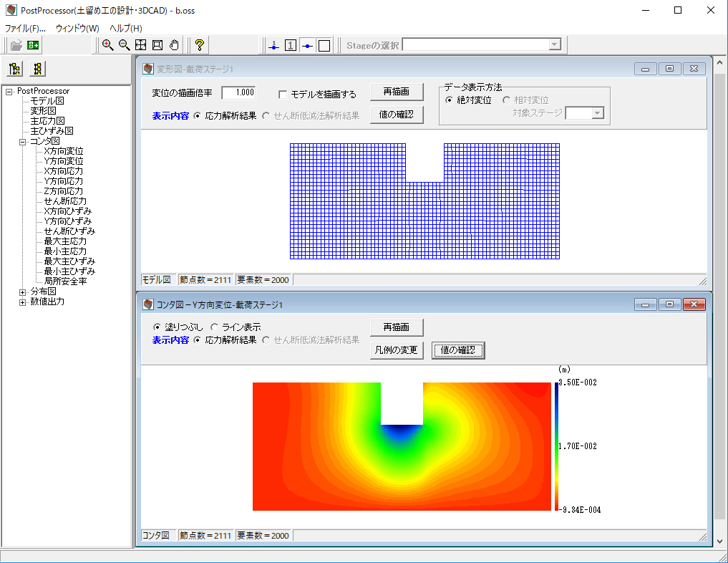The height and width of the screenshot is (563, 728).
Task: Click the collapse tree icon in sidebar
Action: (37, 69)
